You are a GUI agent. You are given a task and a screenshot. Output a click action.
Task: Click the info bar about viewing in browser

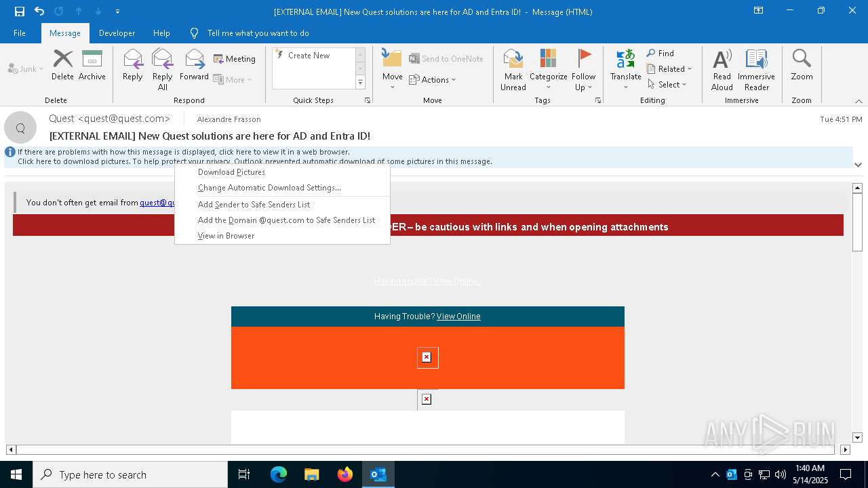pos(183,152)
